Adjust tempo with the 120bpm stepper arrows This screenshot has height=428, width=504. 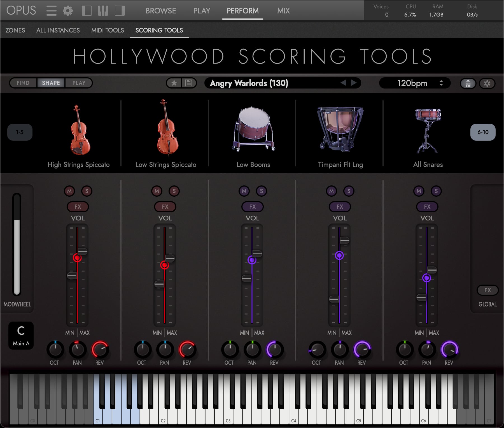pyautogui.click(x=441, y=83)
